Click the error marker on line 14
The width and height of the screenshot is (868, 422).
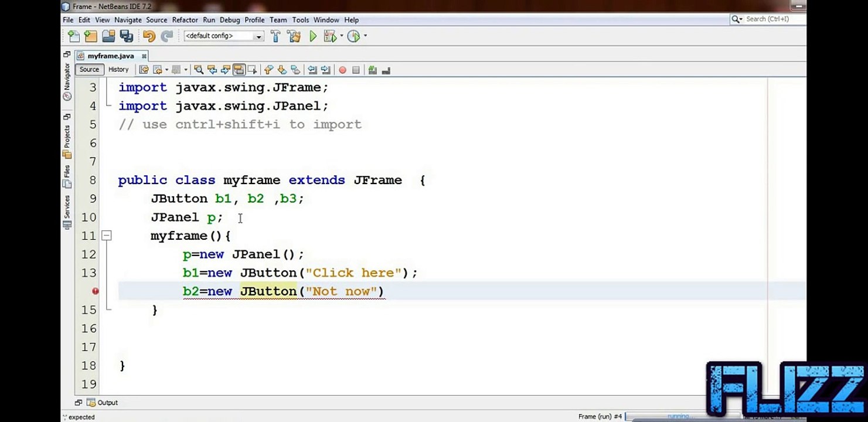[x=95, y=291]
